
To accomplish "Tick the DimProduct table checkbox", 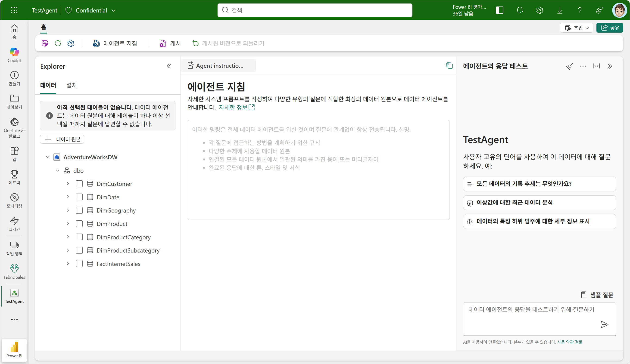I will [79, 224].
